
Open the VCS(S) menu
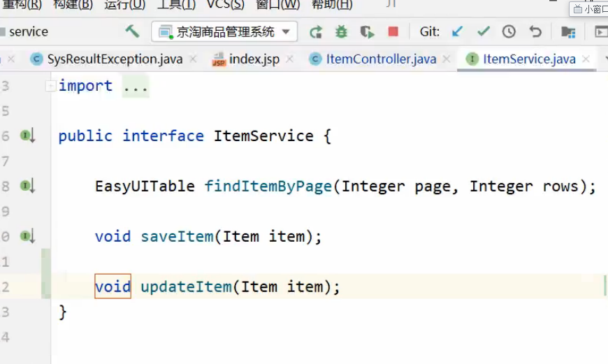[226, 5]
